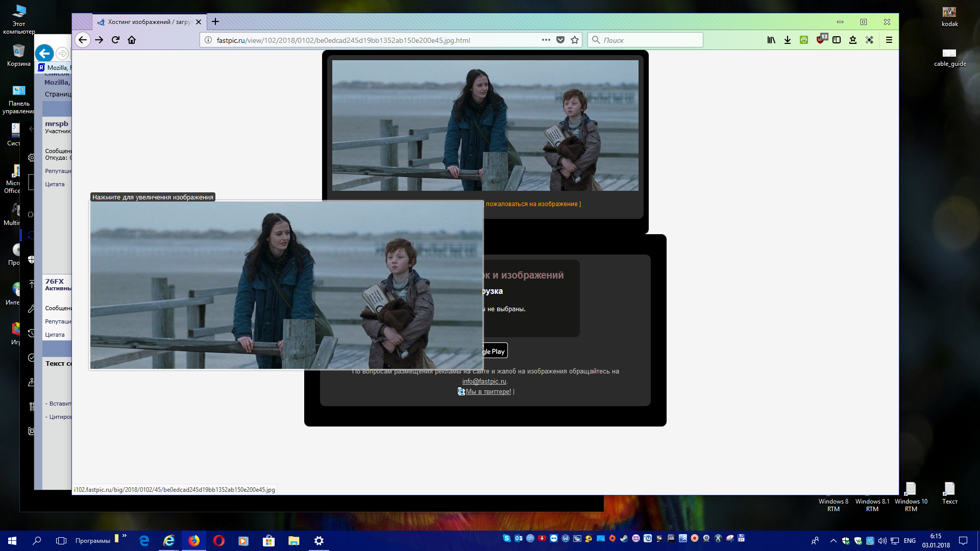Click Цитата under mrspb post
Image resolution: width=980 pixels, height=551 pixels.
(55, 184)
